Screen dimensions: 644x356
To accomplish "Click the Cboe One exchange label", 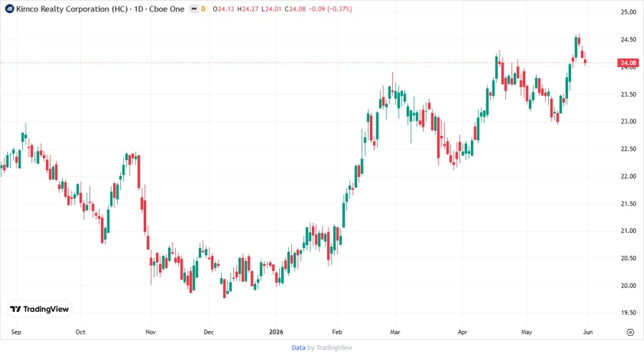I will [167, 9].
